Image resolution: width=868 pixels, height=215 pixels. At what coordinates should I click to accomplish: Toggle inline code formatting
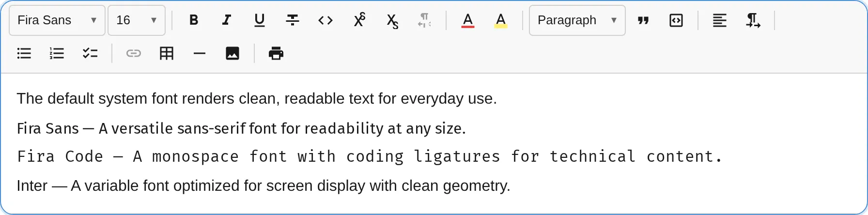(x=325, y=20)
